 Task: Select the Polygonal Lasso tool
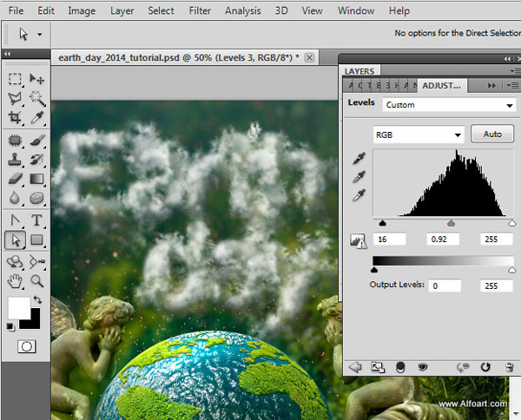click(15, 98)
